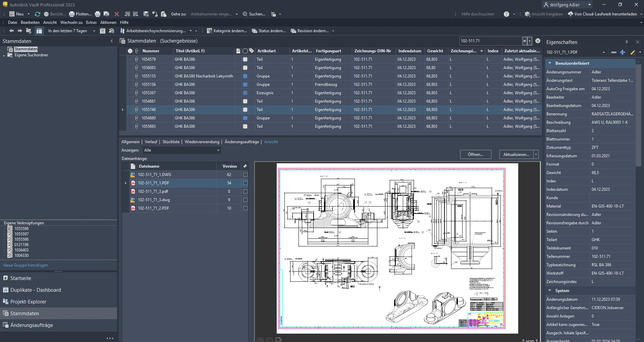Click the red X delete icon
This screenshot has width=644, height=342.
[x=116, y=14]
